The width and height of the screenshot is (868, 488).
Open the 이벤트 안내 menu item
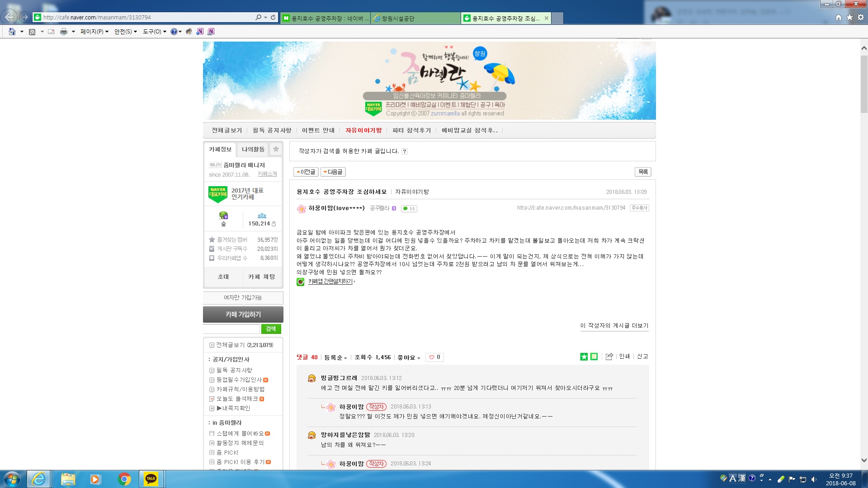pyautogui.click(x=318, y=130)
